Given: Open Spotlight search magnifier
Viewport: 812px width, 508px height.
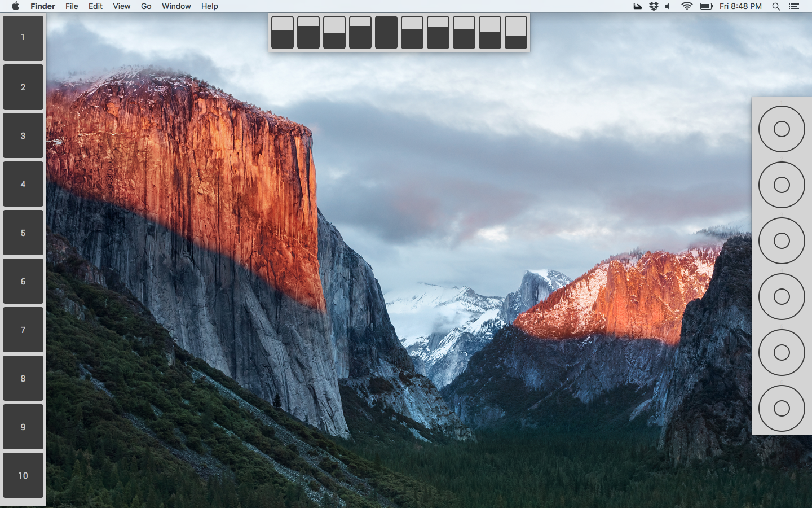Looking at the screenshot, I should [776, 6].
